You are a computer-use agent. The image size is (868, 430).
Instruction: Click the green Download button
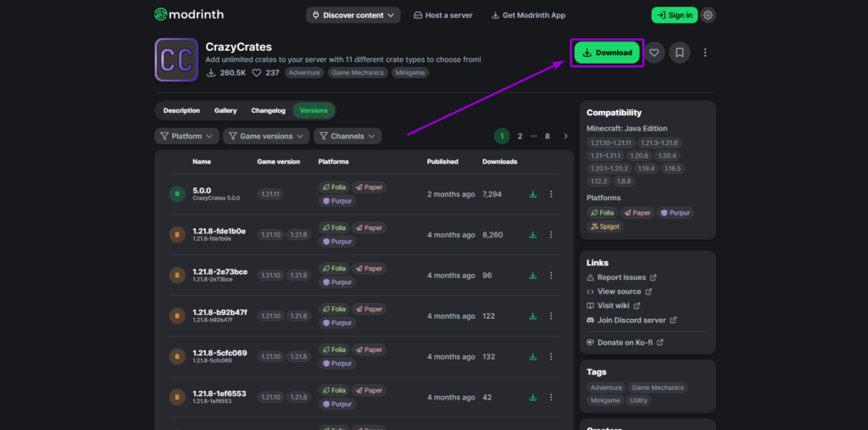pyautogui.click(x=607, y=53)
